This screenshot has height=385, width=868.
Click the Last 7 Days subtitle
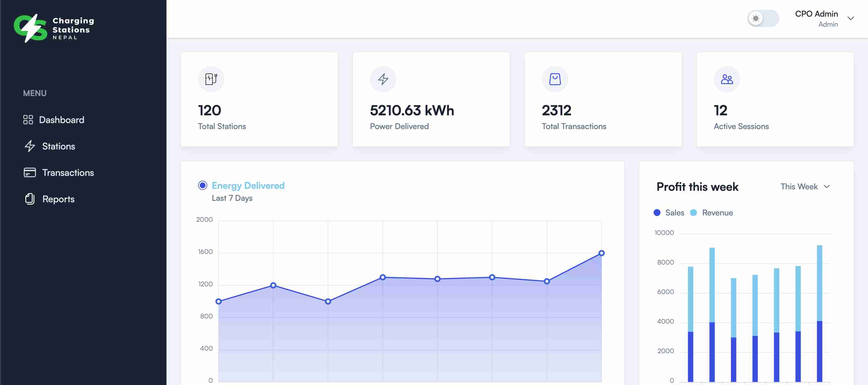click(x=232, y=198)
